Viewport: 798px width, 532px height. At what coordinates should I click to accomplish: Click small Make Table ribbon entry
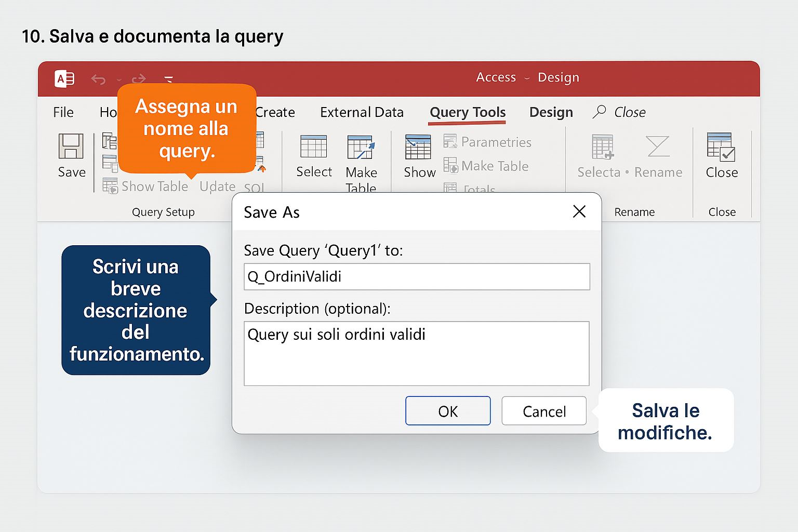[486, 166]
